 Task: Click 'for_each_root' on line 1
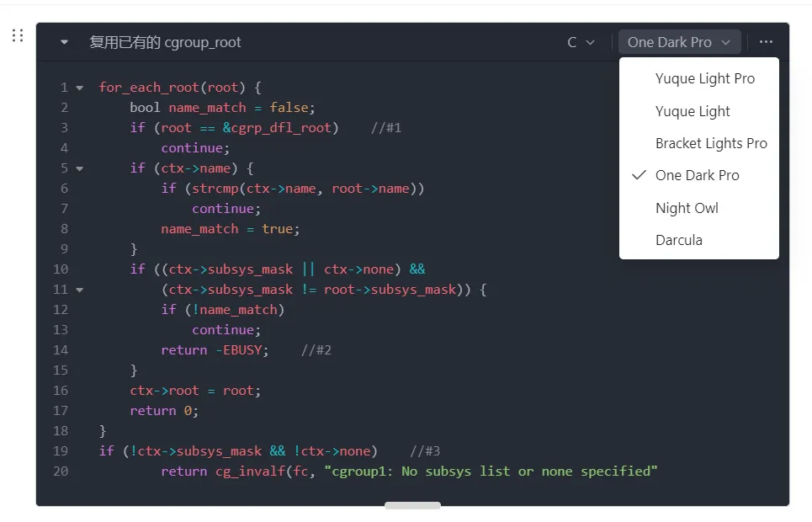click(149, 88)
